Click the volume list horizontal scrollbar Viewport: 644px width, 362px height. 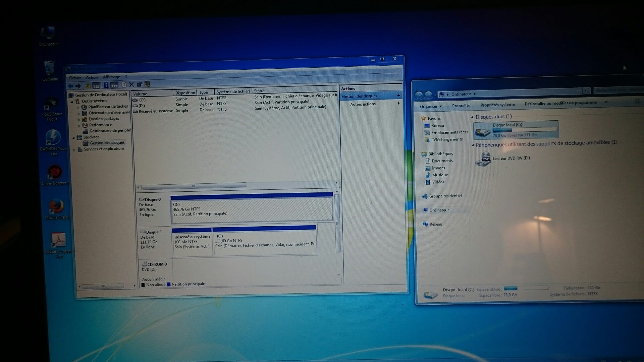pyautogui.click(x=194, y=186)
